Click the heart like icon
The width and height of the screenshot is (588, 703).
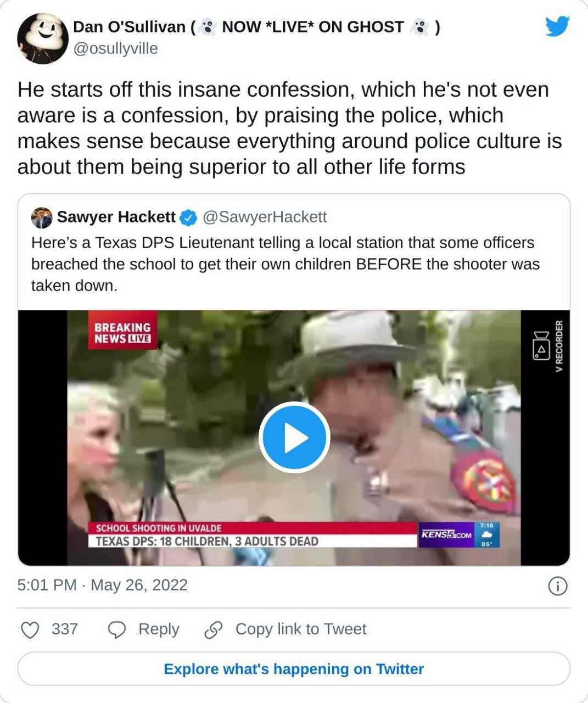pos(30,629)
